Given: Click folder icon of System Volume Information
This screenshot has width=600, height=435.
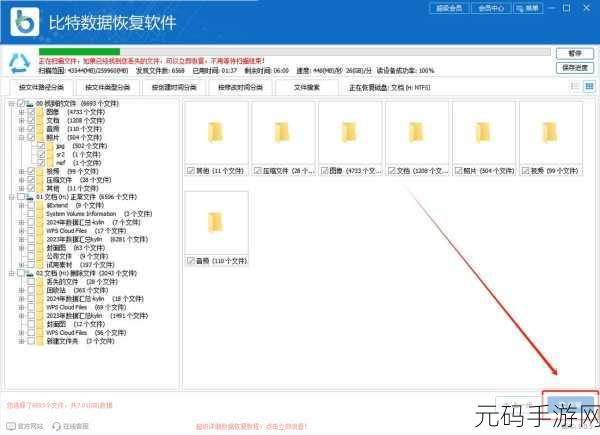Looking at the screenshot, I should point(40,213).
